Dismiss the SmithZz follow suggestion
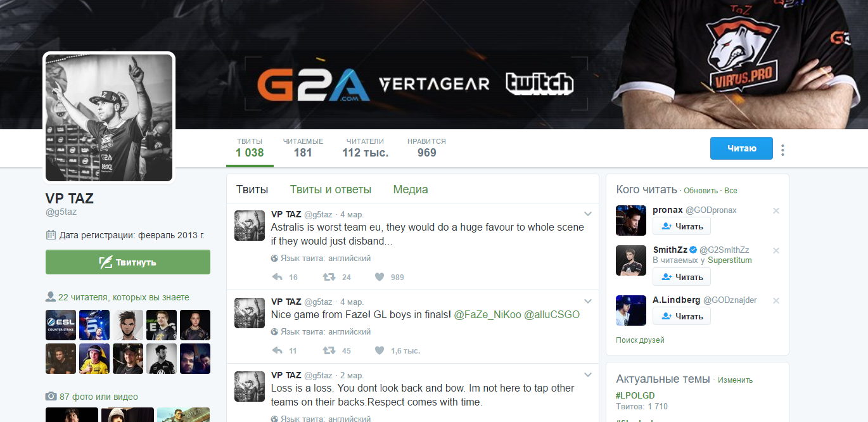868x422 pixels. coord(776,250)
